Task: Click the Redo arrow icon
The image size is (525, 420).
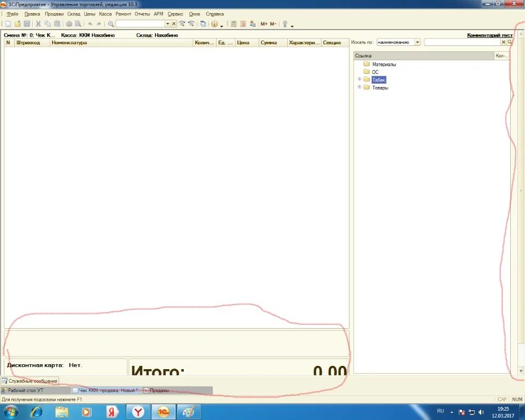Action: click(98, 24)
